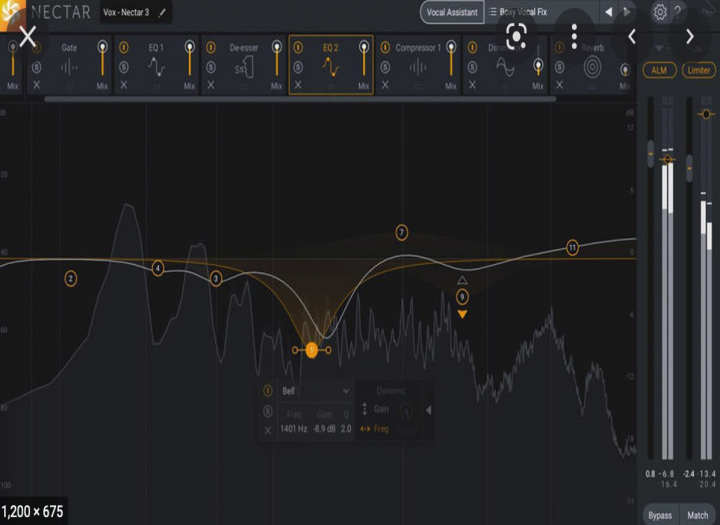720x525 pixels.
Task: Solo the Gate module
Action: pos(37,68)
